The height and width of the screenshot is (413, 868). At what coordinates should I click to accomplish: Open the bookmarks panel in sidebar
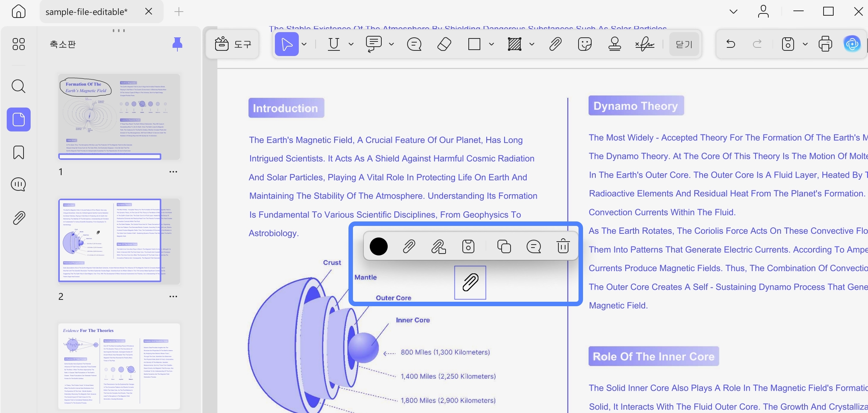click(x=18, y=152)
